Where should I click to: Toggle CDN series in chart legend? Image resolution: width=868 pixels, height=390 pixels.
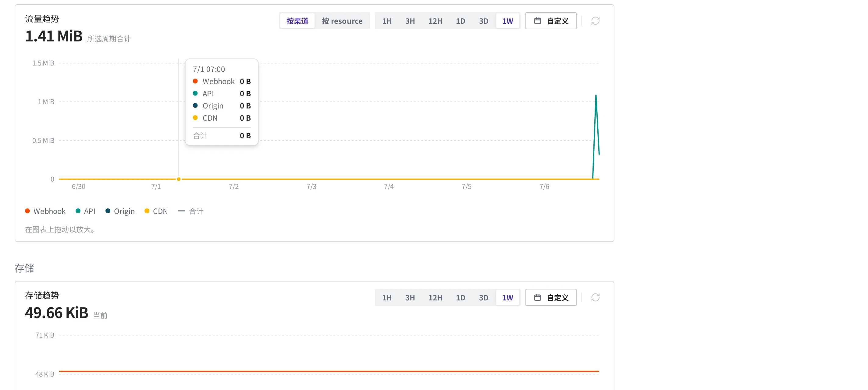pyautogui.click(x=156, y=211)
